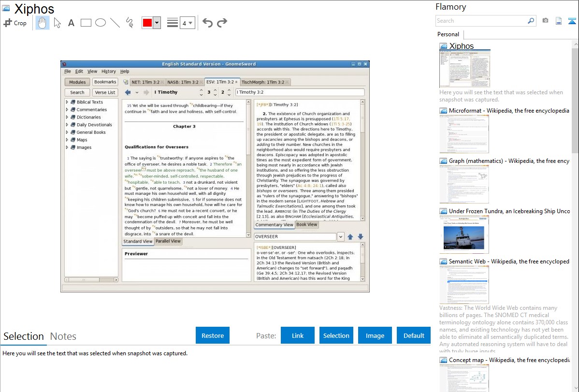Expand the Biblical Texts tree node
The width and height of the screenshot is (579, 392).
point(67,102)
